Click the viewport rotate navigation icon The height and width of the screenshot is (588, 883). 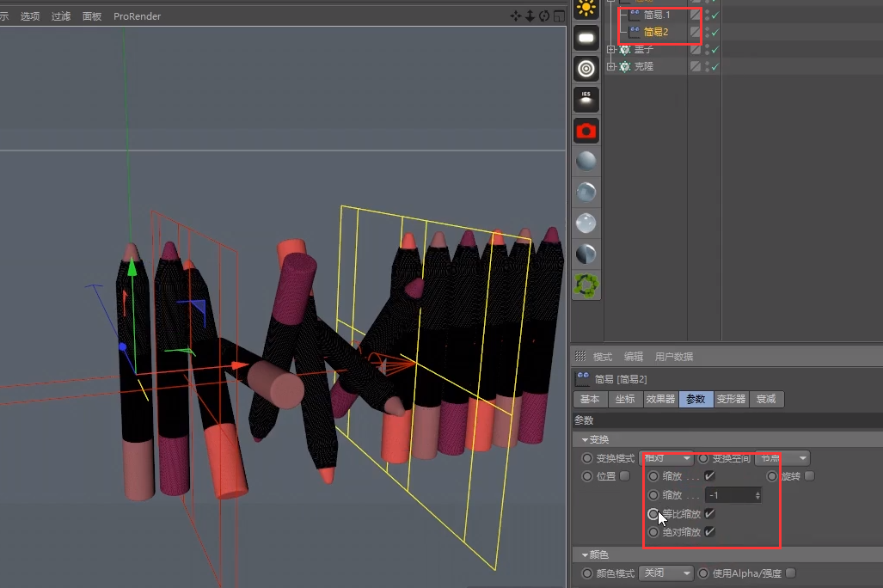click(544, 16)
